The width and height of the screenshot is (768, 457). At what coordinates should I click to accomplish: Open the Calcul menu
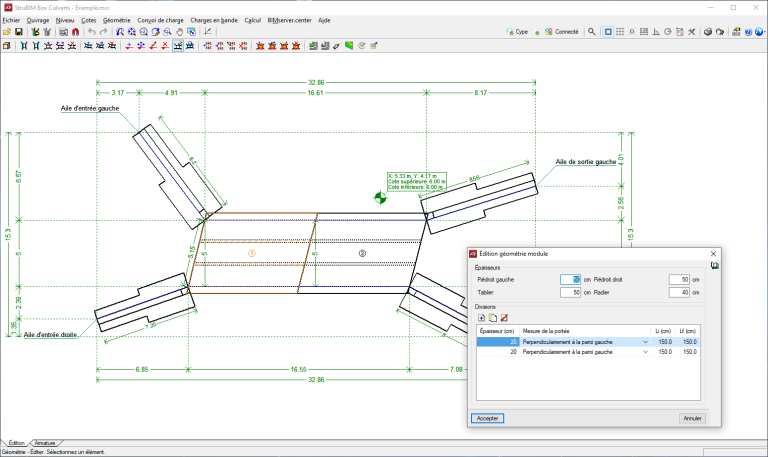[253, 20]
